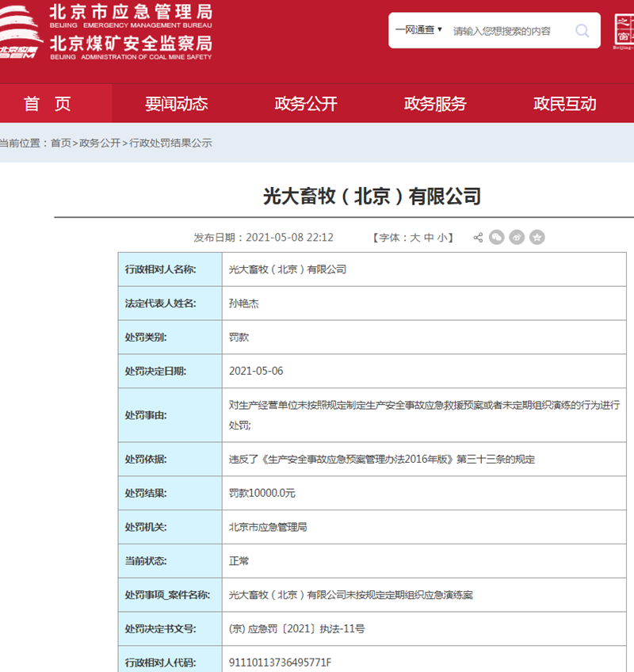Click the share icon beside font size
Viewport: 634px width, 672px height.
[x=478, y=238]
